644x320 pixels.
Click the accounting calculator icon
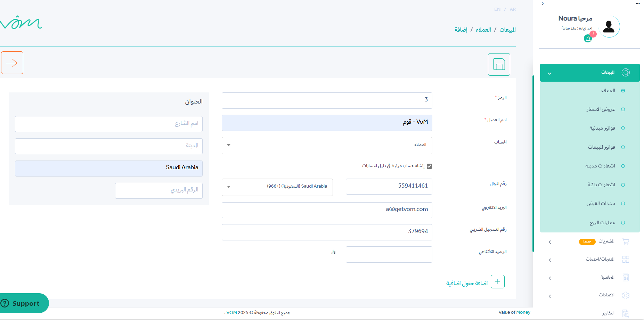pyautogui.click(x=626, y=278)
